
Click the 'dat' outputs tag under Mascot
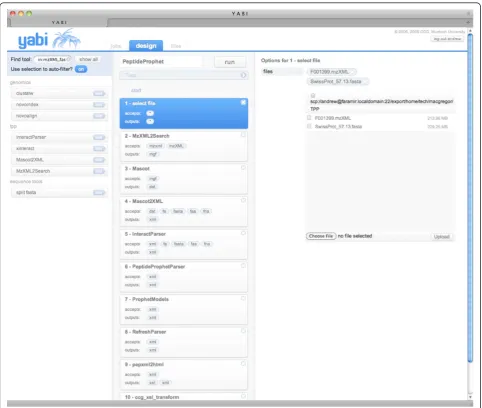click(152, 187)
